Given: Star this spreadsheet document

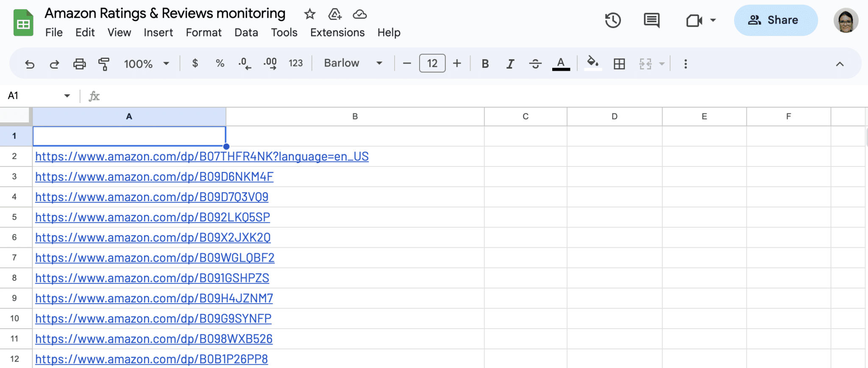Looking at the screenshot, I should coord(310,14).
